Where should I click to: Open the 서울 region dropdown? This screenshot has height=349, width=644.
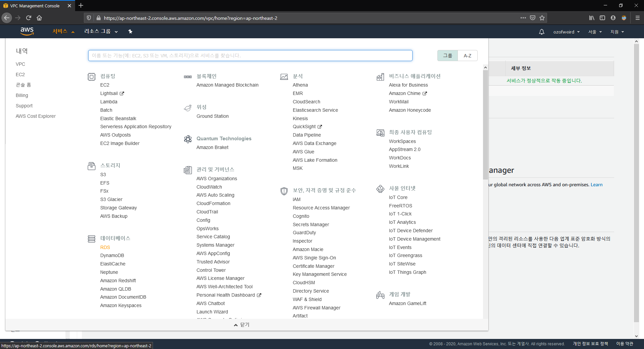click(x=595, y=32)
